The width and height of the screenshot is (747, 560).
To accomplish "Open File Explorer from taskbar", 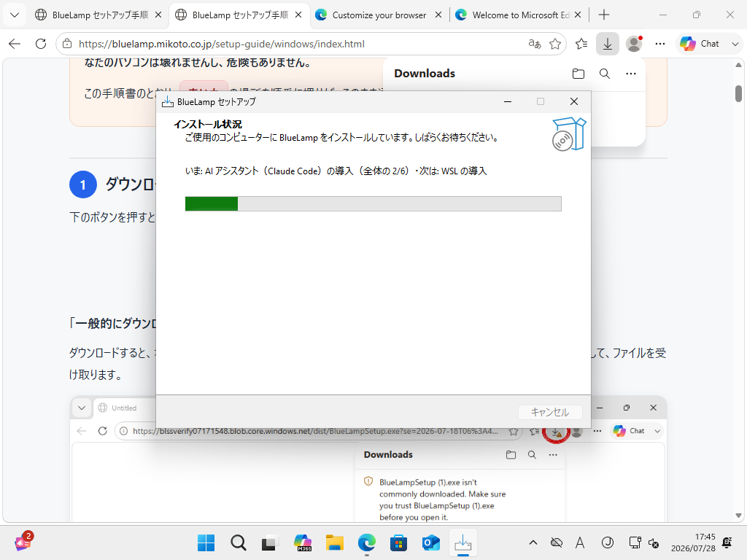I will pos(334,542).
